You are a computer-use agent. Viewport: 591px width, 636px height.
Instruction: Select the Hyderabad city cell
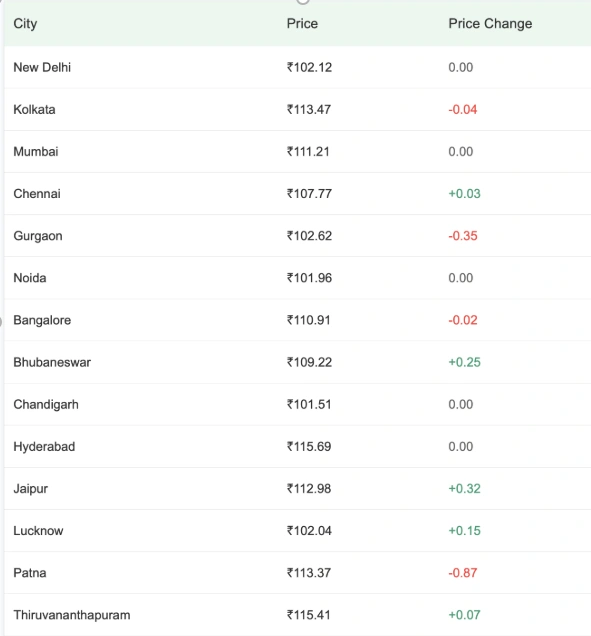(x=44, y=447)
